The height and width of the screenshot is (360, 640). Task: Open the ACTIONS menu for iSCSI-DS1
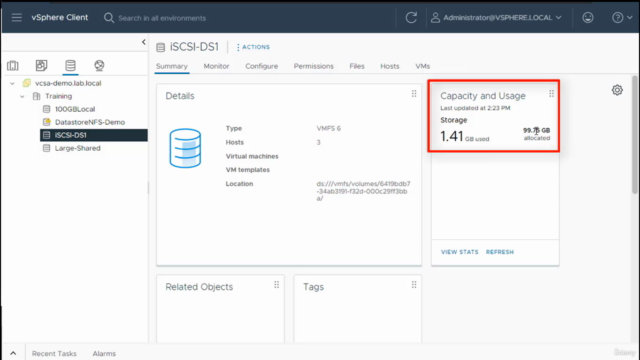click(253, 47)
